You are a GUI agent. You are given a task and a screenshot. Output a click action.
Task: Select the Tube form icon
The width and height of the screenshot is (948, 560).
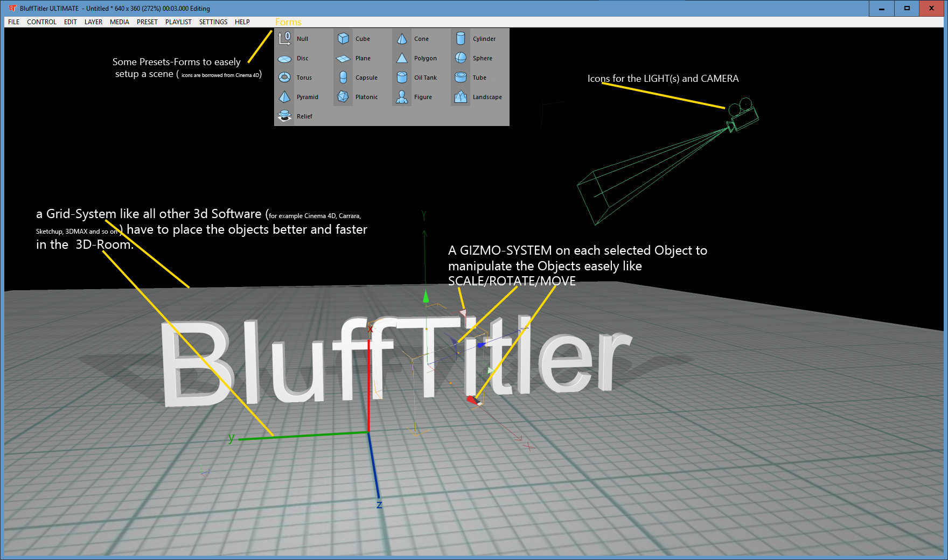coord(461,78)
